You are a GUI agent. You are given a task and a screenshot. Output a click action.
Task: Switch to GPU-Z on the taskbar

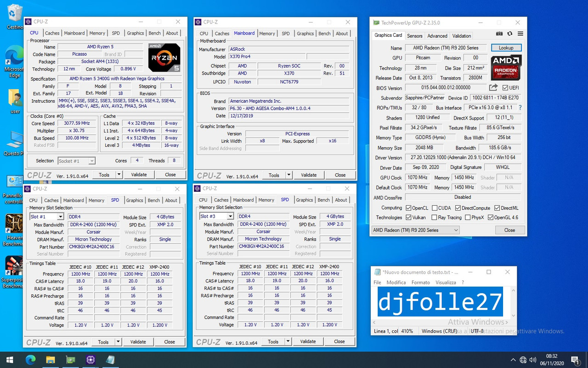coord(70,360)
